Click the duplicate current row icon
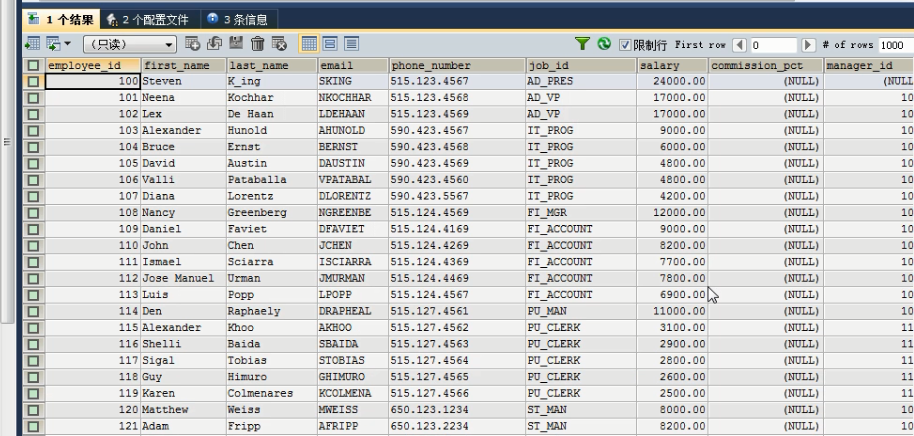The image size is (914, 436). pos(215,44)
